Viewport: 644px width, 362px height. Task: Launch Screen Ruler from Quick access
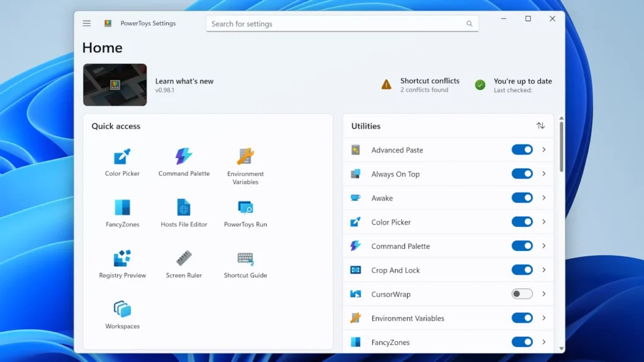point(184,265)
